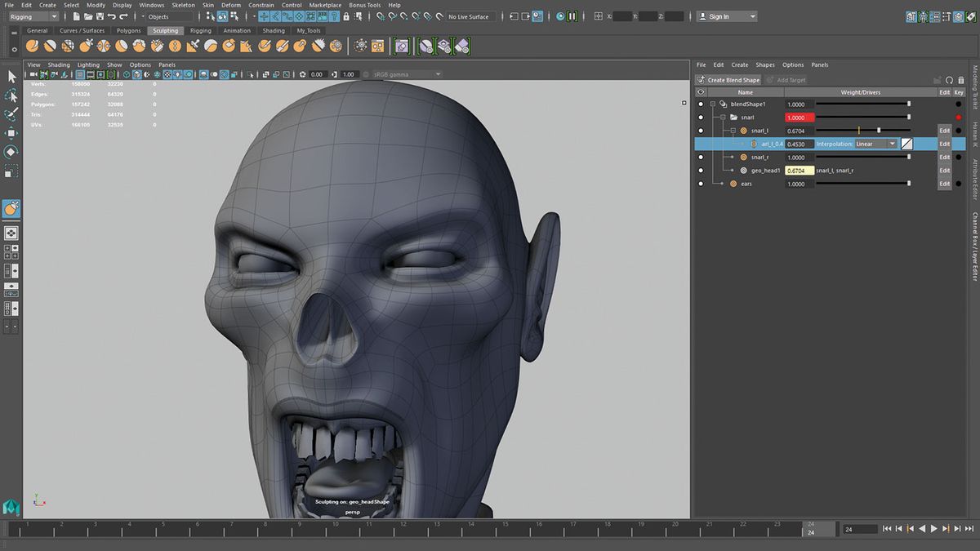This screenshot has width=980, height=551.
Task: Click the trash icon in the Shape Editor
Action: click(962, 79)
